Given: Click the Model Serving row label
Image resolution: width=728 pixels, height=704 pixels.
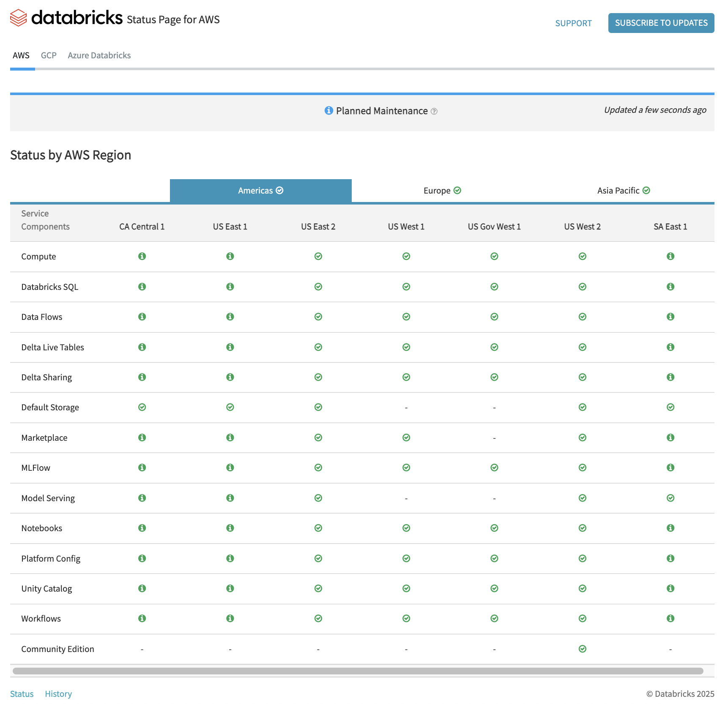Looking at the screenshot, I should pyautogui.click(x=48, y=498).
